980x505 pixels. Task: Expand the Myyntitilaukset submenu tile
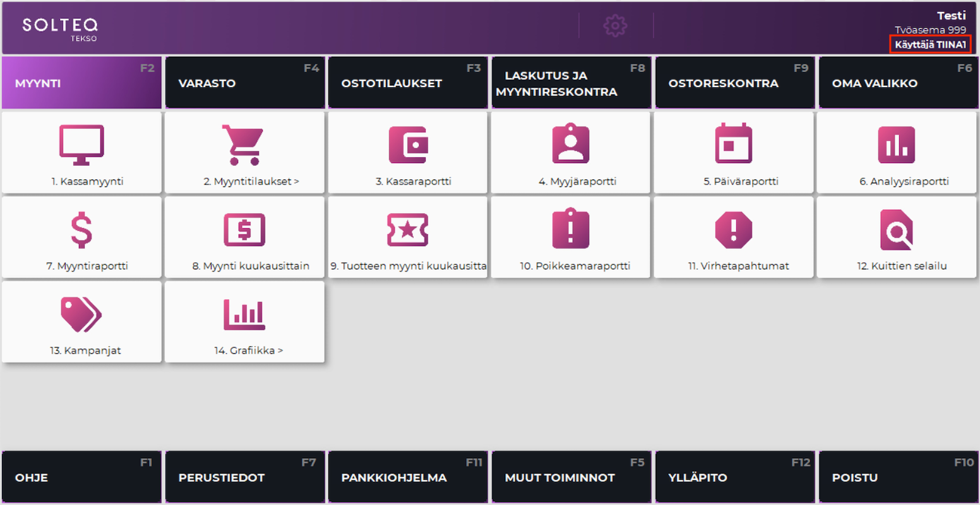point(244,153)
